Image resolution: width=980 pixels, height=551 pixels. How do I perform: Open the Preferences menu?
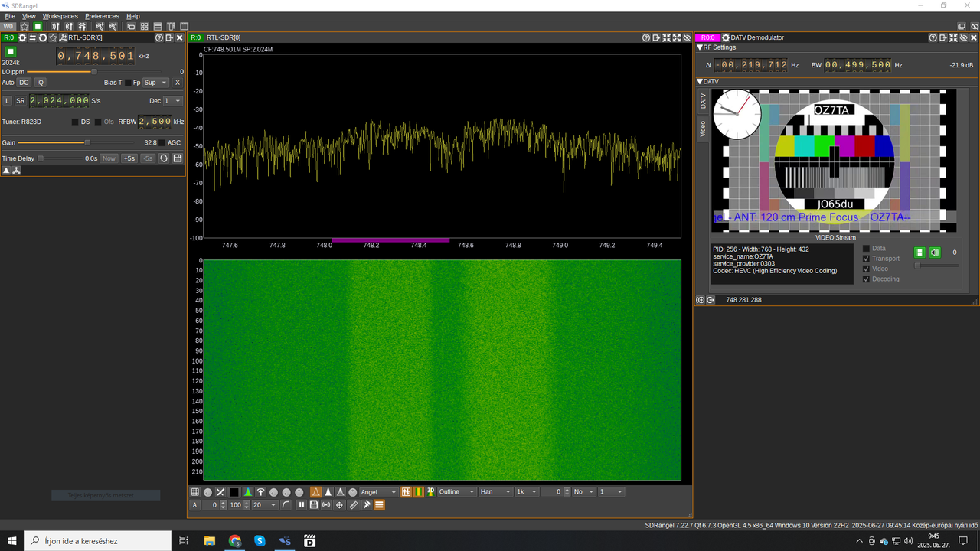point(102,16)
